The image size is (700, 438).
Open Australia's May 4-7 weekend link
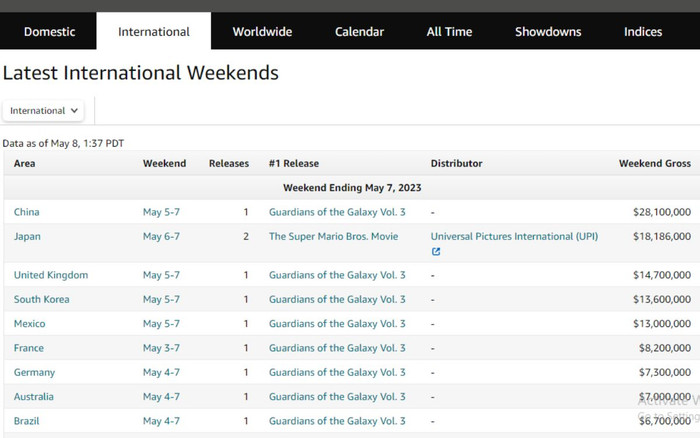(161, 397)
